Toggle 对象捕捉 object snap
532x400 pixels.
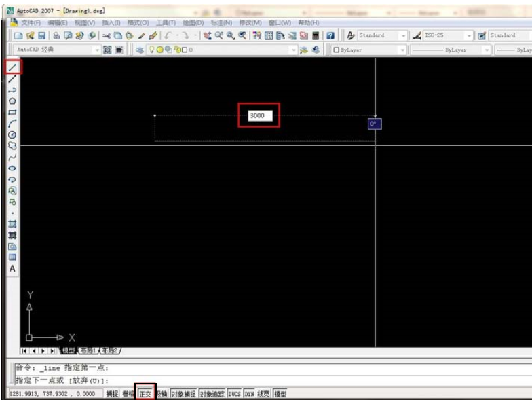[x=183, y=394]
